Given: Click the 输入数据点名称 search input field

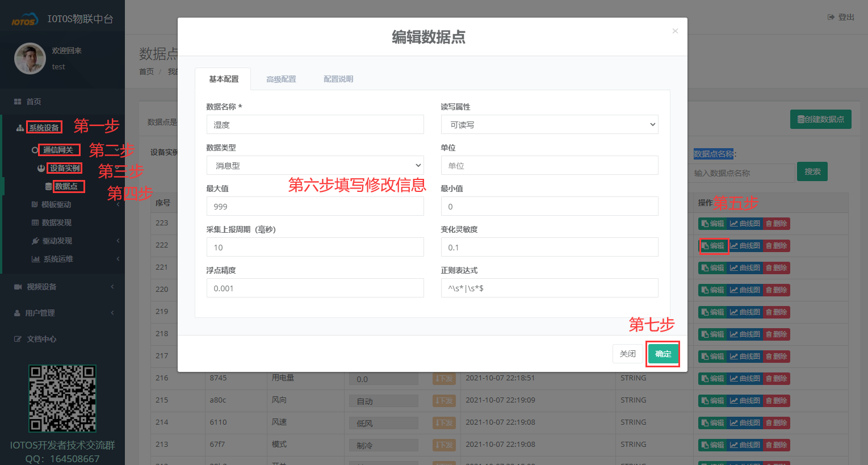Looking at the screenshot, I should tap(741, 173).
